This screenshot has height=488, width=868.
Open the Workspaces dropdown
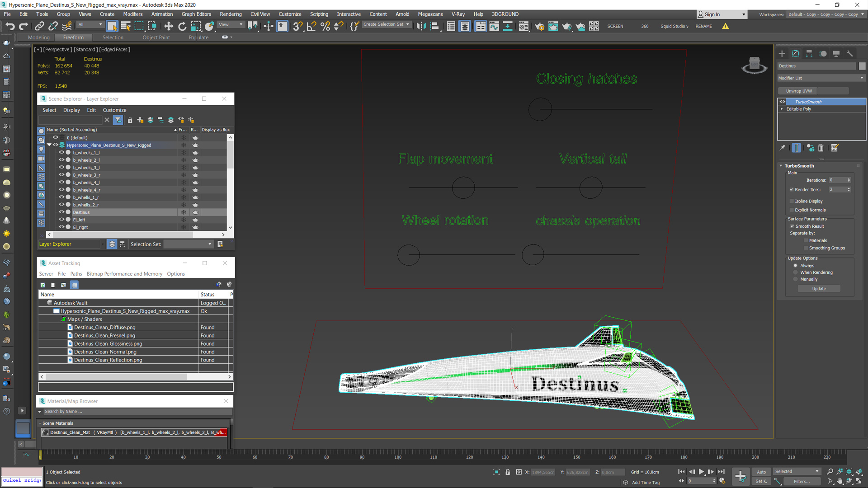[826, 14]
